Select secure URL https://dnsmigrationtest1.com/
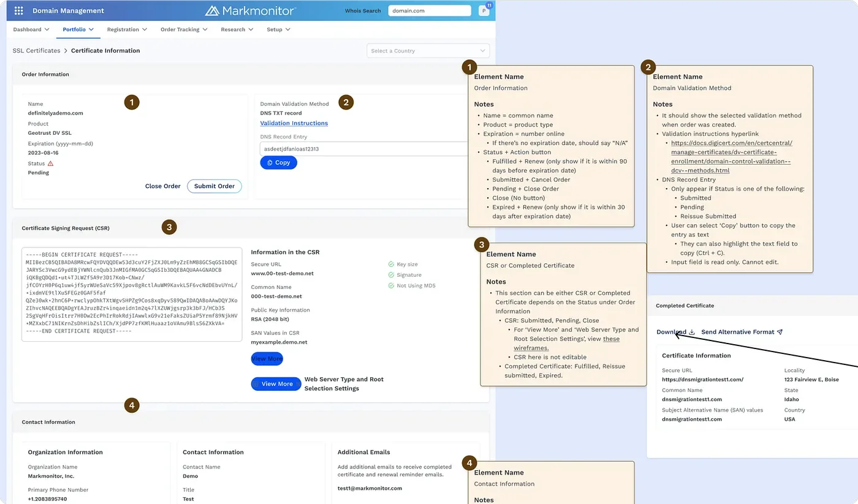The width and height of the screenshot is (858, 504). pos(702,380)
